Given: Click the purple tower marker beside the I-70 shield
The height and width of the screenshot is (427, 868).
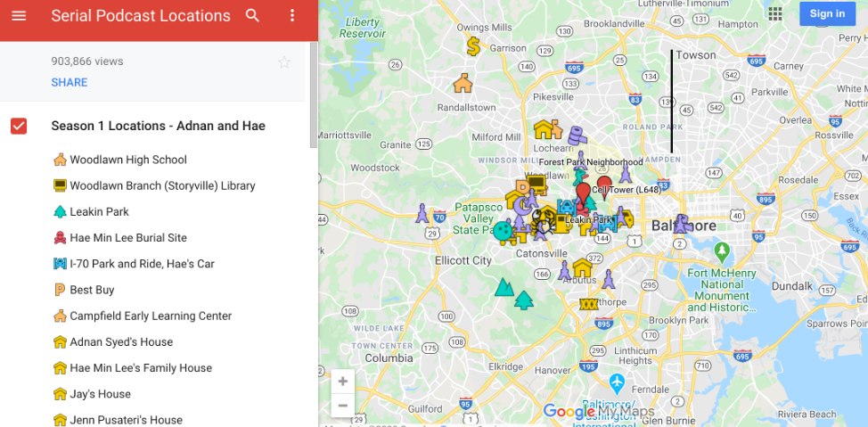Looking at the screenshot, I should [x=422, y=214].
